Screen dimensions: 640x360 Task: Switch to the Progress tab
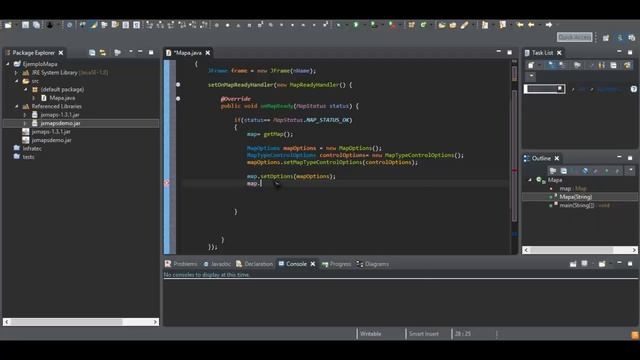336,264
